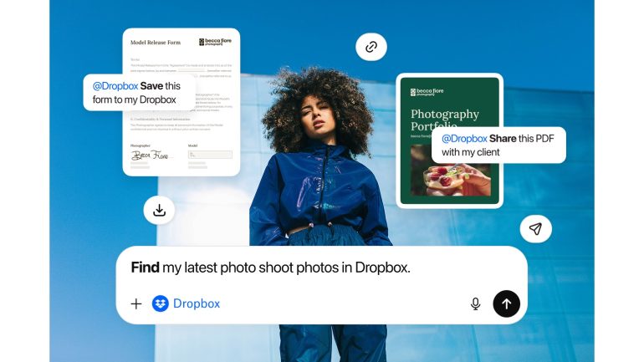Click the blue Dropbox logo icon

click(161, 303)
